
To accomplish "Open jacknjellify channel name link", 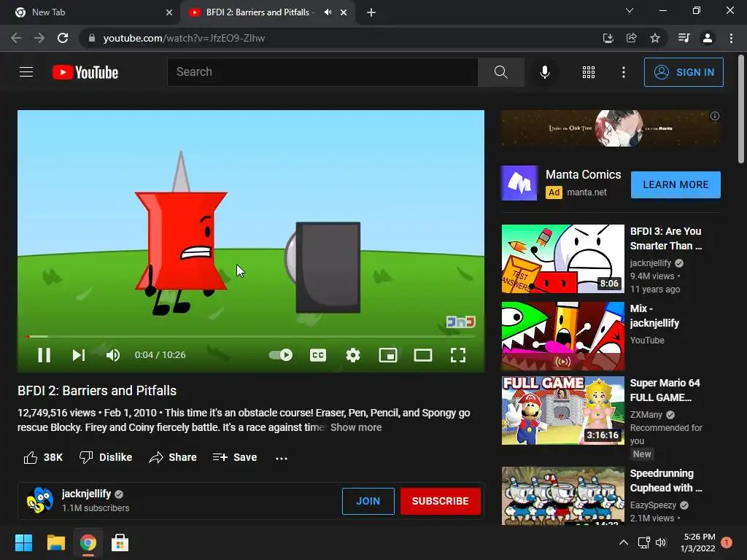I will [86, 494].
